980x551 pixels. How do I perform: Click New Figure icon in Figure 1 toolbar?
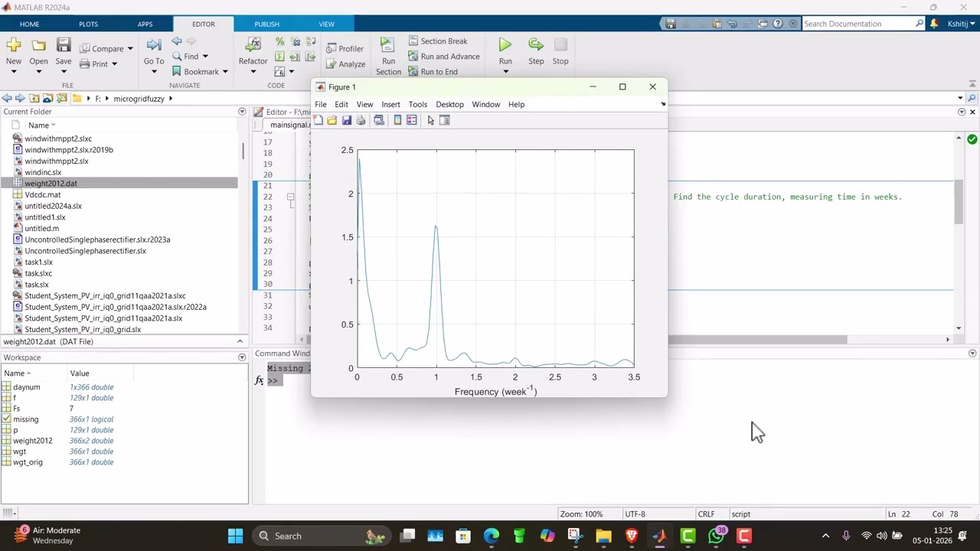[318, 120]
